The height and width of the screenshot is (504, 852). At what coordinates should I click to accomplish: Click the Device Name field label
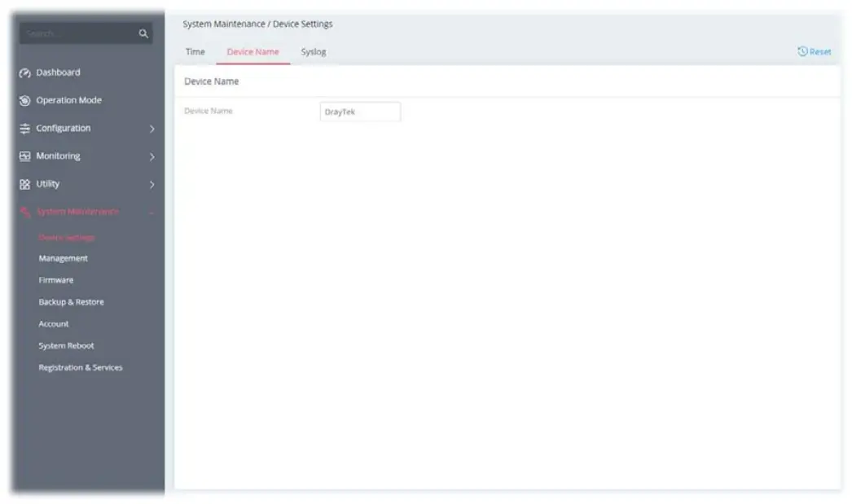[x=208, y=111]
